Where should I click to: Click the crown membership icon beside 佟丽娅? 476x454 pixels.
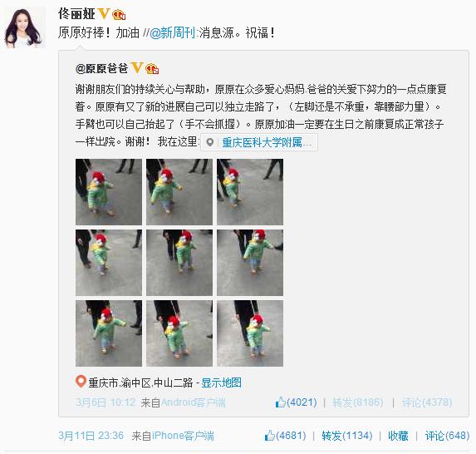click(119, 14)
